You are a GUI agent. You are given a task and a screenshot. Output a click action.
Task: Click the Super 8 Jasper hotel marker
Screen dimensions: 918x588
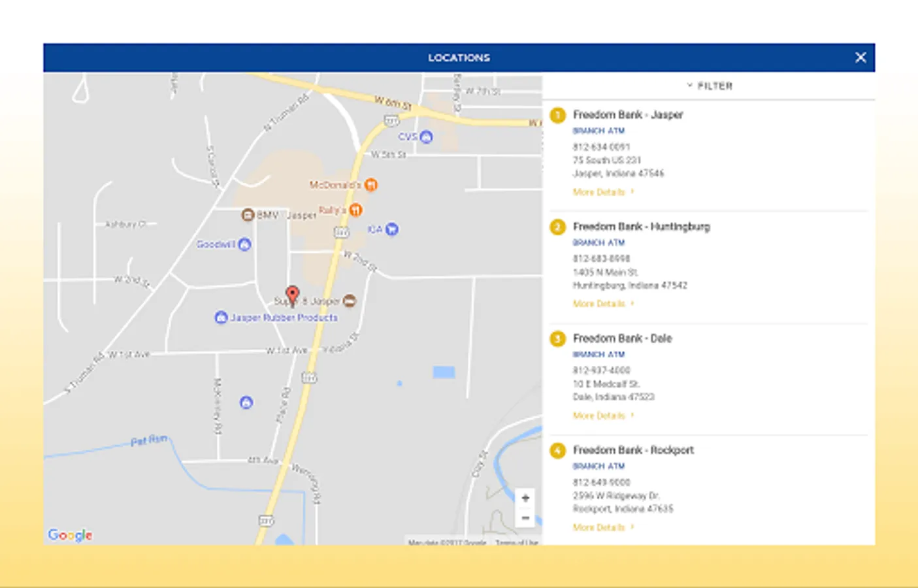point(350,301)
